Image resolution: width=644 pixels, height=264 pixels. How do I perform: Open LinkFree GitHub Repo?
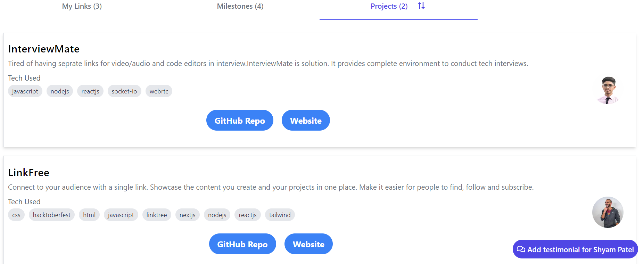pyautogui.click(x=242, y=244)
